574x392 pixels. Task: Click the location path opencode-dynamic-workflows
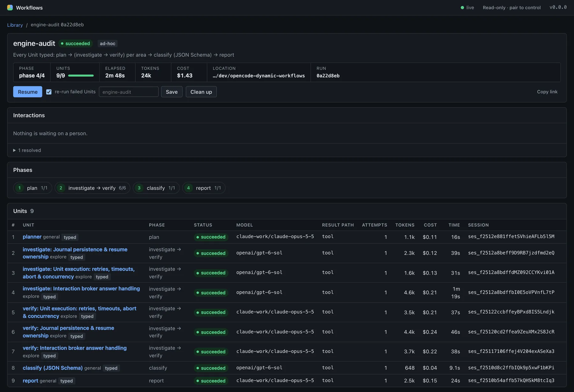pyautogui.click(x=259, y=76)
